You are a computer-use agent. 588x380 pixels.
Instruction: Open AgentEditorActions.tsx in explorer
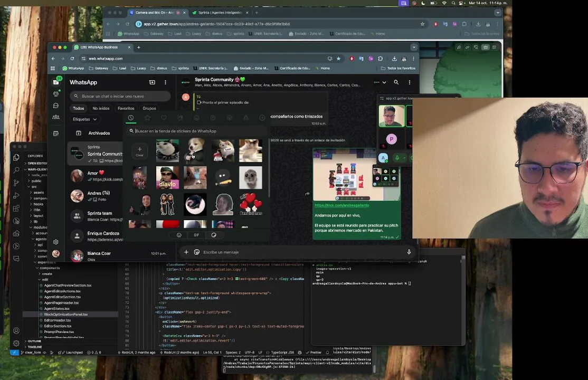pyautogui.click(x=62, y=291)
